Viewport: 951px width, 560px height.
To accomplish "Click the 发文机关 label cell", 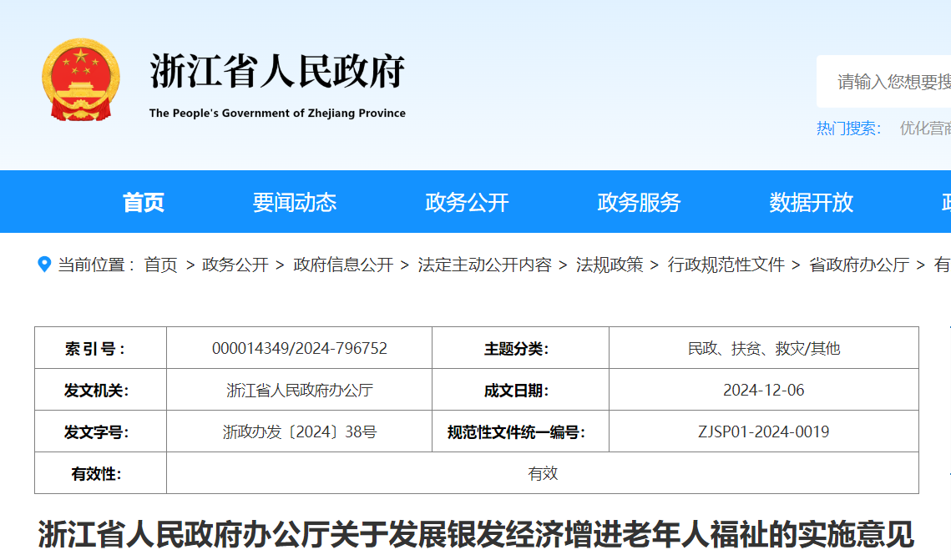I will pos(101,390).
